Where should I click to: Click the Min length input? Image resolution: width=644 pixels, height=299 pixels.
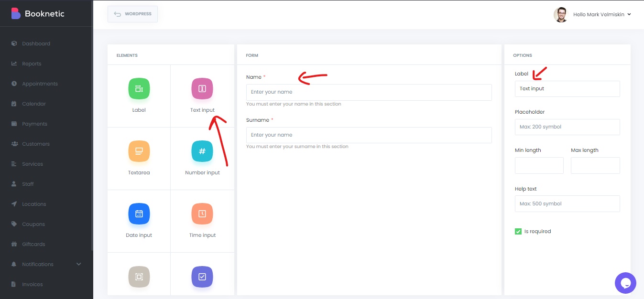coord(539,165)
